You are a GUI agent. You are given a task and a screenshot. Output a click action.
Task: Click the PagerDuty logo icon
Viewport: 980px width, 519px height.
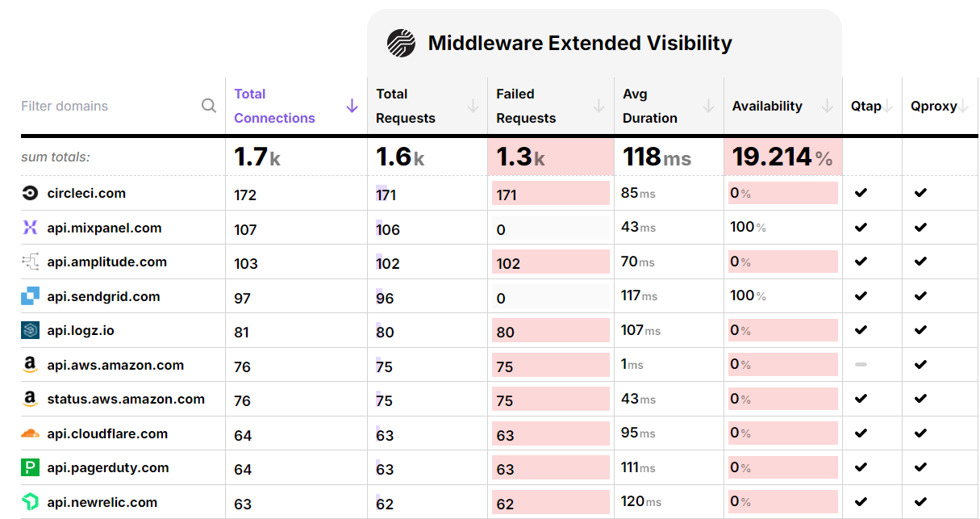coord(30,467)
